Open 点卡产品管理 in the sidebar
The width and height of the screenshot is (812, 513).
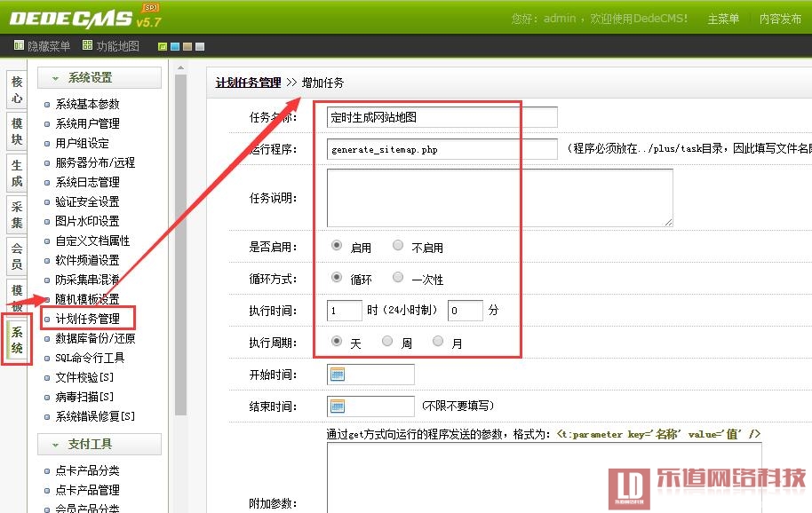(x=88, y=490)
